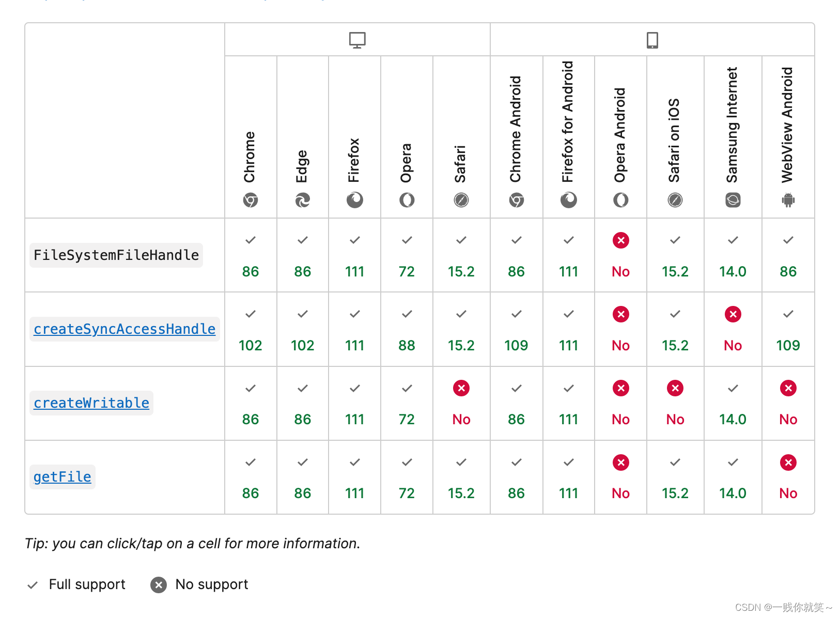
Task: Click the Chrome browser logo icon
Action: [x=251, y=200]
